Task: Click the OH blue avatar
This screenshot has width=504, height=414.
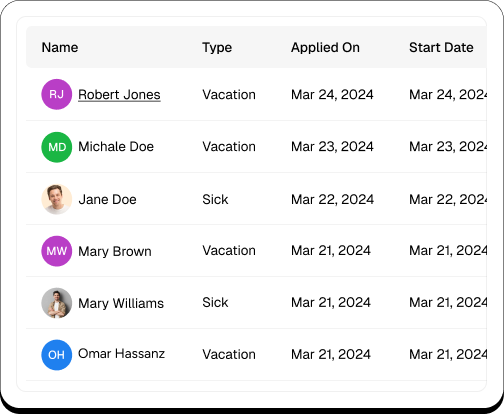Action: [57, 355]
